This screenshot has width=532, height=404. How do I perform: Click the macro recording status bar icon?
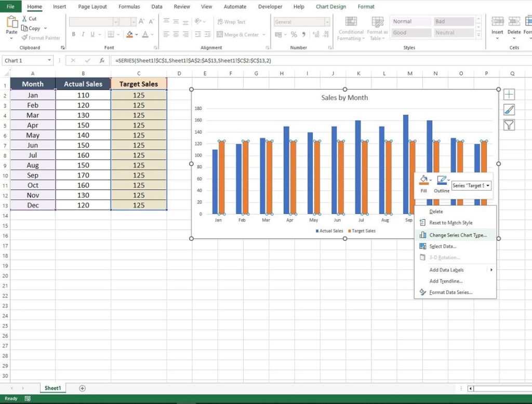(x=28, y=399)
